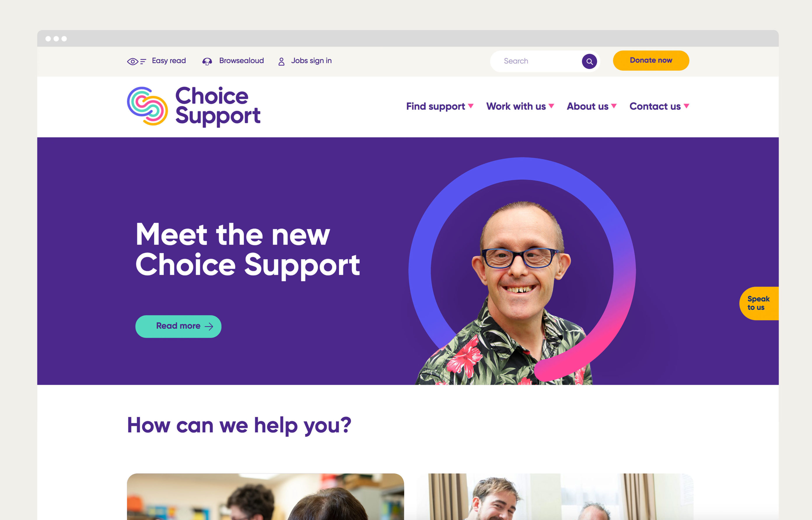Open the Find support menu item
Screen dimensions: 812x520
click(435, 106)
